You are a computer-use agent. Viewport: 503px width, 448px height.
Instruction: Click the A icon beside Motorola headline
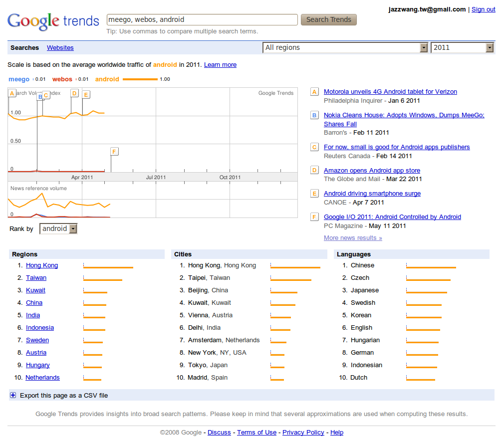[x=314, y=92]
